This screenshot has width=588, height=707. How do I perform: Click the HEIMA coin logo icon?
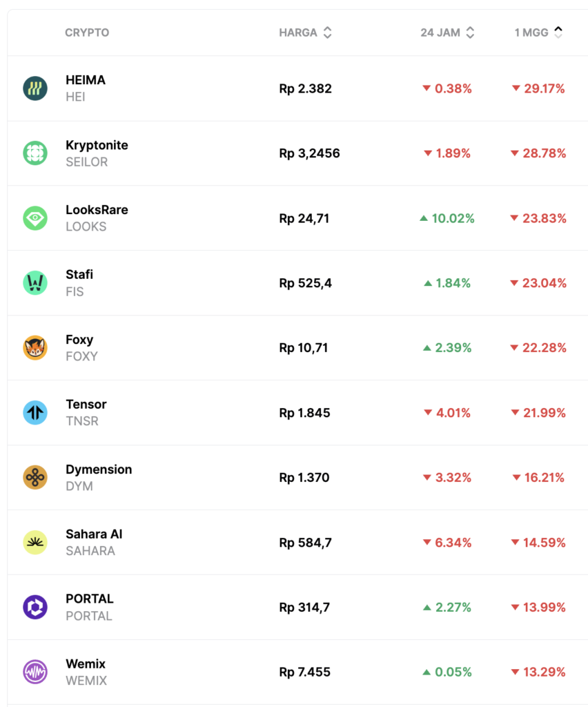click(x=35, y=88)
